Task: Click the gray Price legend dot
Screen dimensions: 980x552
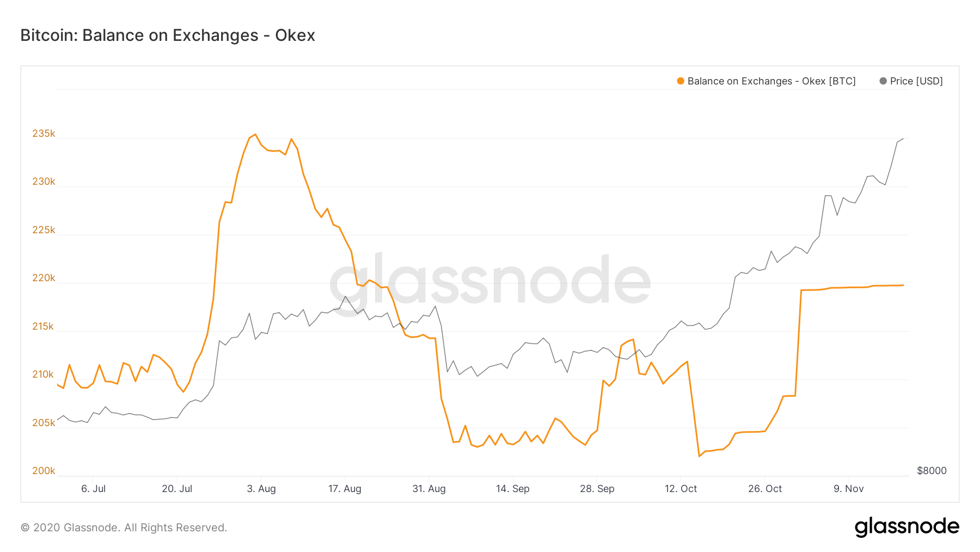Action: coord(883,81)
